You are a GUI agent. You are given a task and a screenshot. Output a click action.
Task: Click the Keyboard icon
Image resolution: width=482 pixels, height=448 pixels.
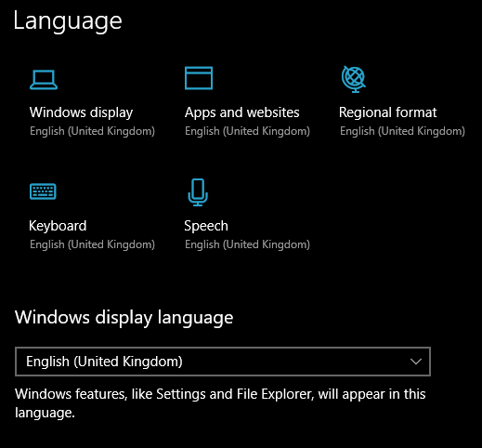coord(43,191)
